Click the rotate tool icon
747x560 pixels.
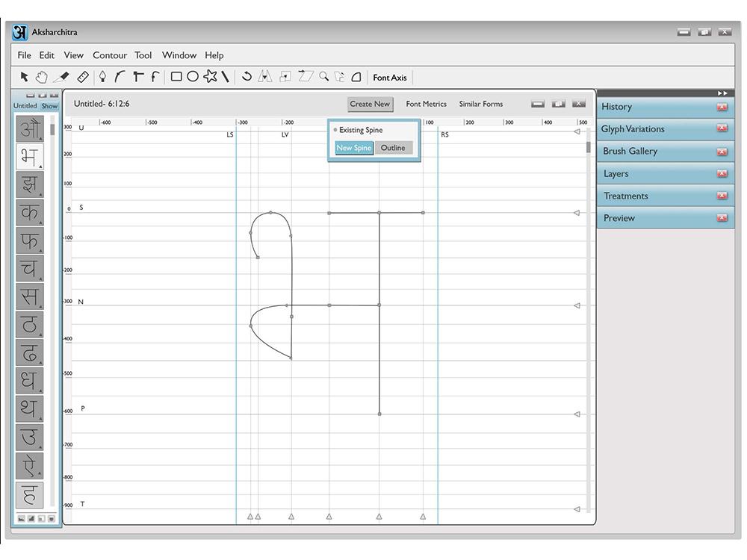247,77
